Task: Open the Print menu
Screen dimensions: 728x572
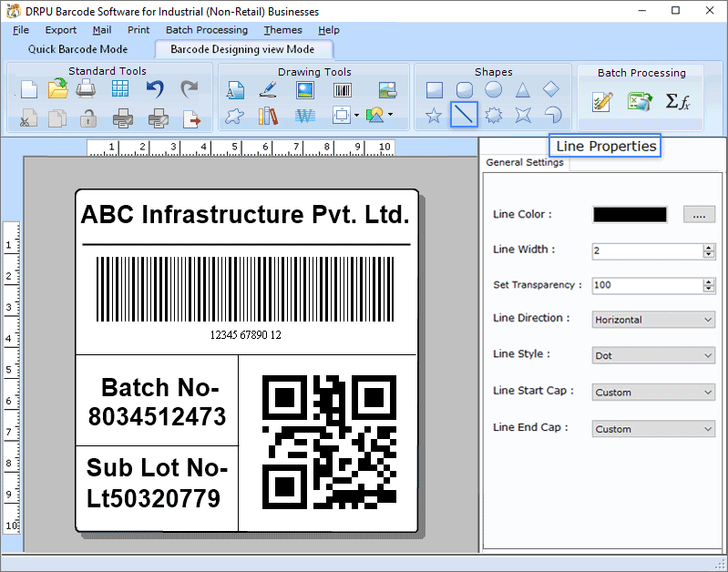Action: tap(138, 30)
